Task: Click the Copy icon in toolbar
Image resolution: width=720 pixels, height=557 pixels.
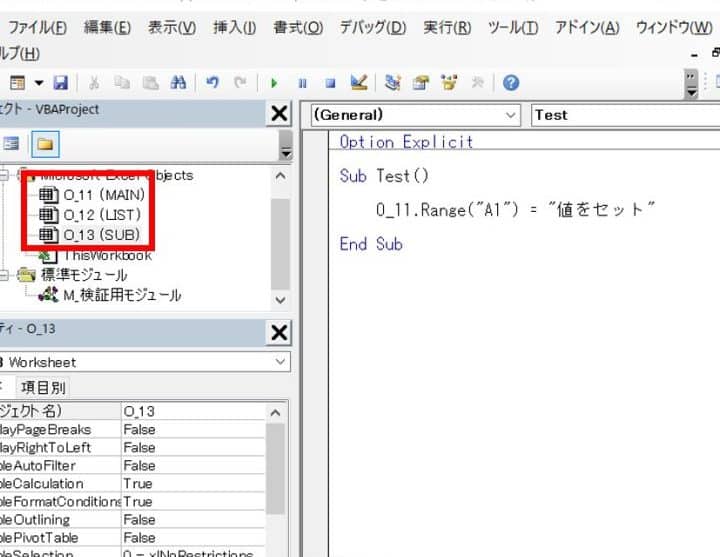Action: point(122,83)
